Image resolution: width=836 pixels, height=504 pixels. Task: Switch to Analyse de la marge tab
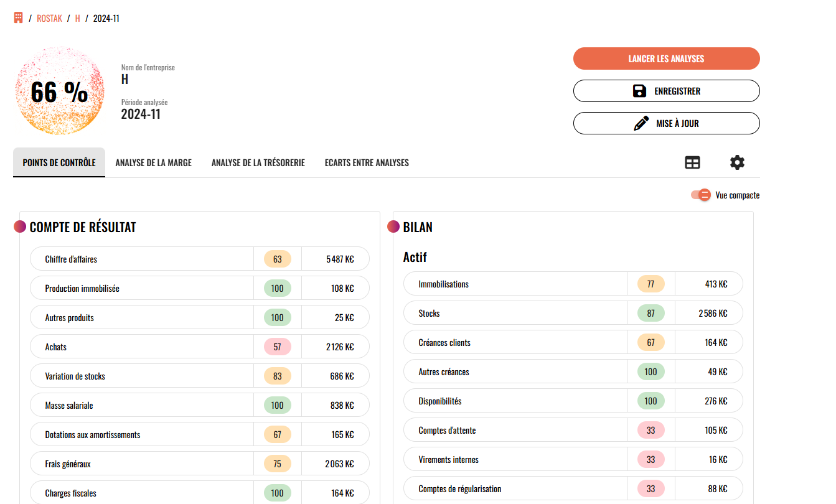153,163
